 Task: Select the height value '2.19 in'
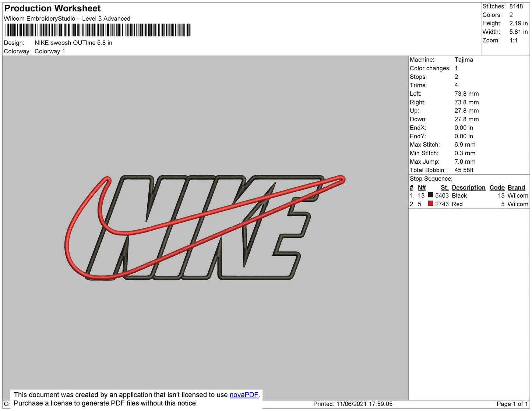pos(518,23)
